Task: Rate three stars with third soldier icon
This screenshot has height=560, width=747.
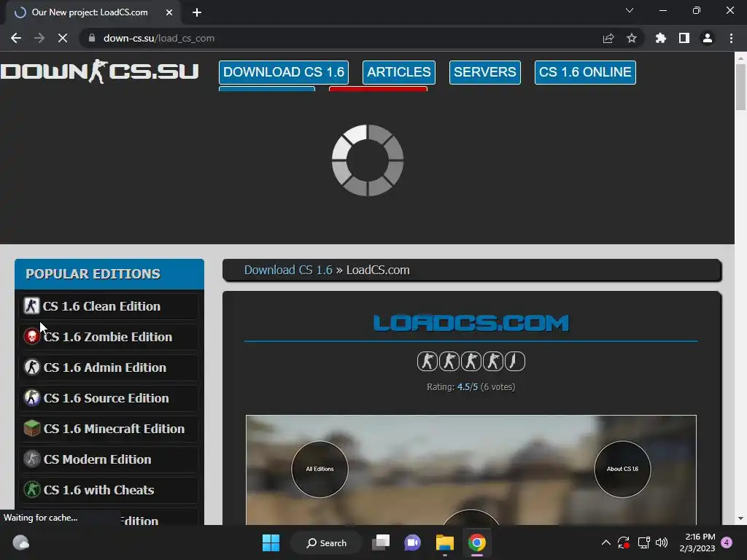Action: point(471,362)
